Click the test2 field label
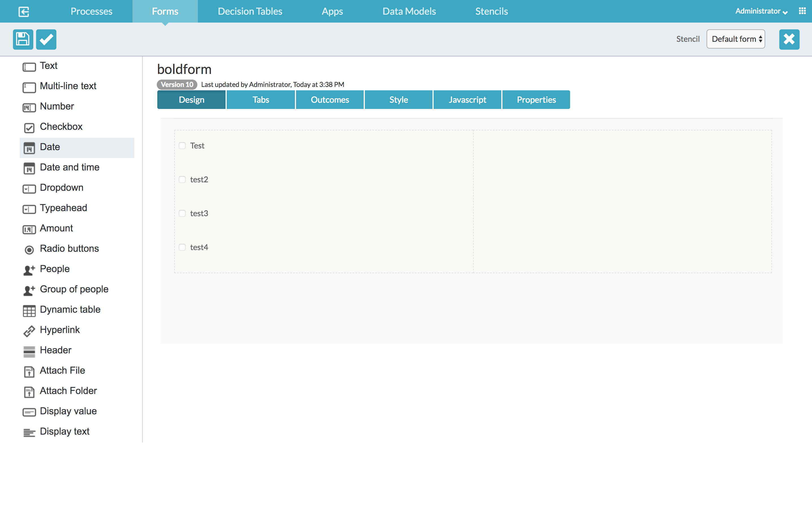This screenshot has width=812, height=508. [x=199, y=179]
